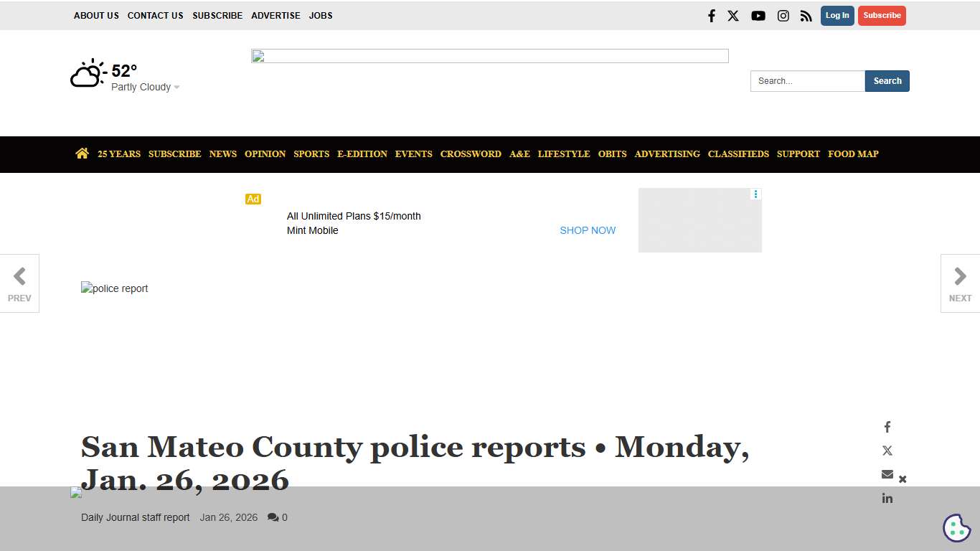
Task: Click the LinkedIn share icon
Action: click(x=887, y=498)
